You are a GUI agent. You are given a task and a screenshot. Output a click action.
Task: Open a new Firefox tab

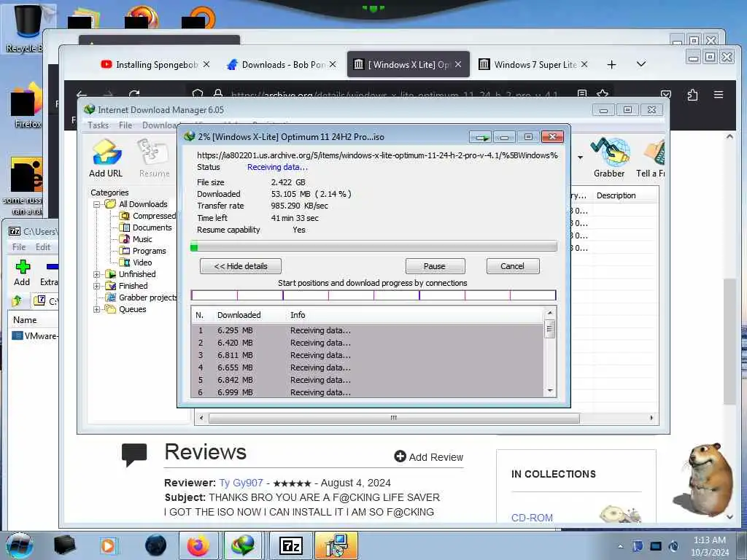point(612,64)
